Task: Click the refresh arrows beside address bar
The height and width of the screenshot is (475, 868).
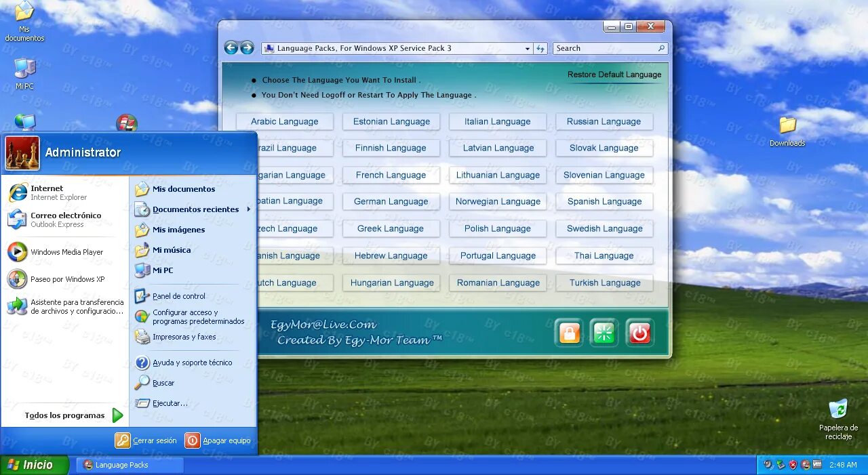Action: (x=540, y=49)
